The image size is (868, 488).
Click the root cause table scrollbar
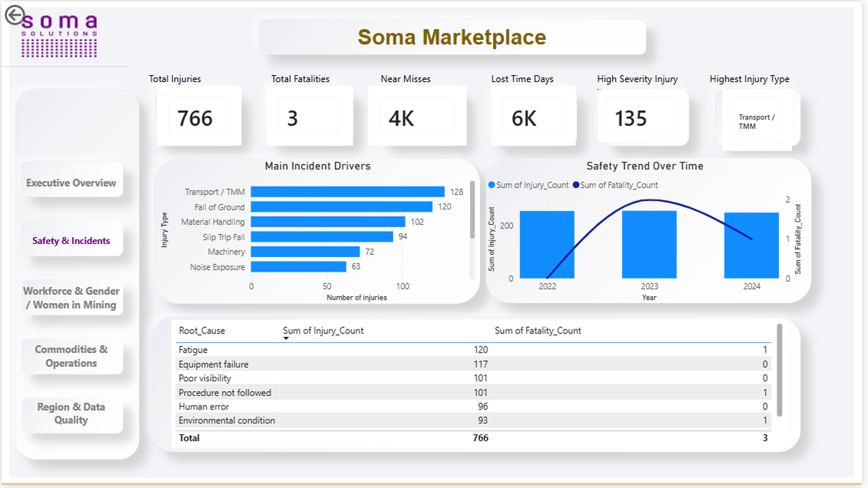point(779,370)
